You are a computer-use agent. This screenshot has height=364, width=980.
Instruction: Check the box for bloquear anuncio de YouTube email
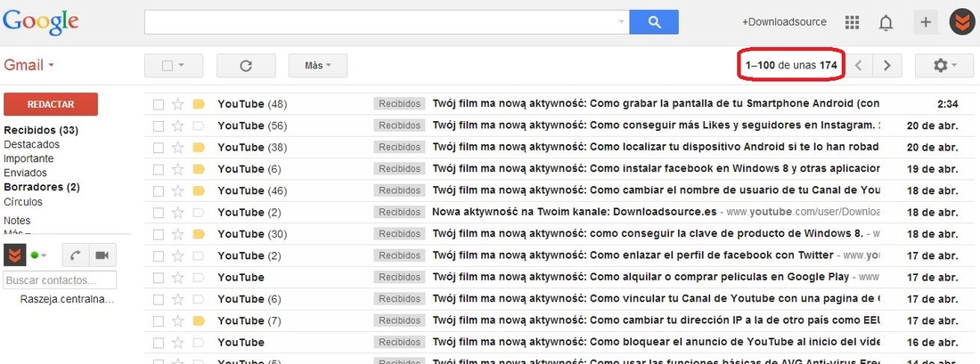coord(158,342)
